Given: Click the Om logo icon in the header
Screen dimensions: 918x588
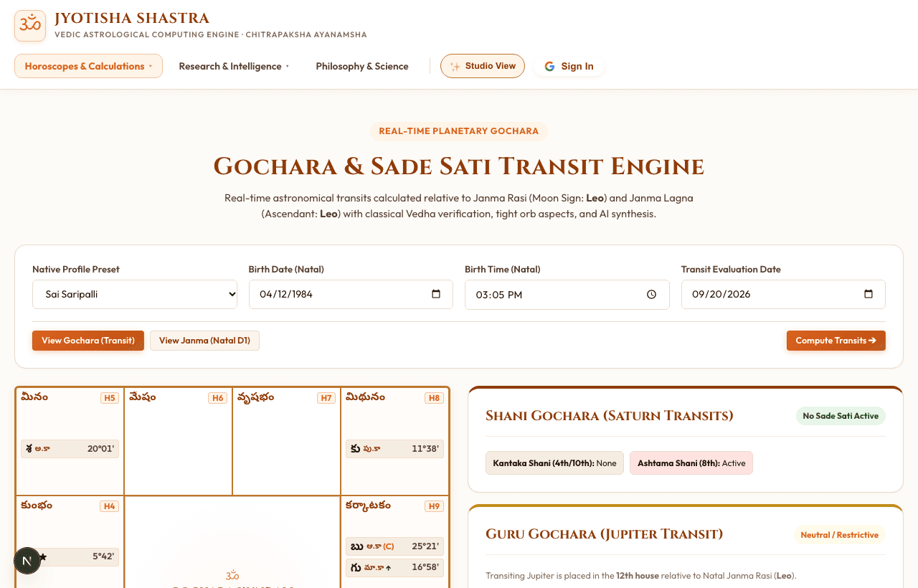Looking at the screenshot, I should [x=30, y=26].
